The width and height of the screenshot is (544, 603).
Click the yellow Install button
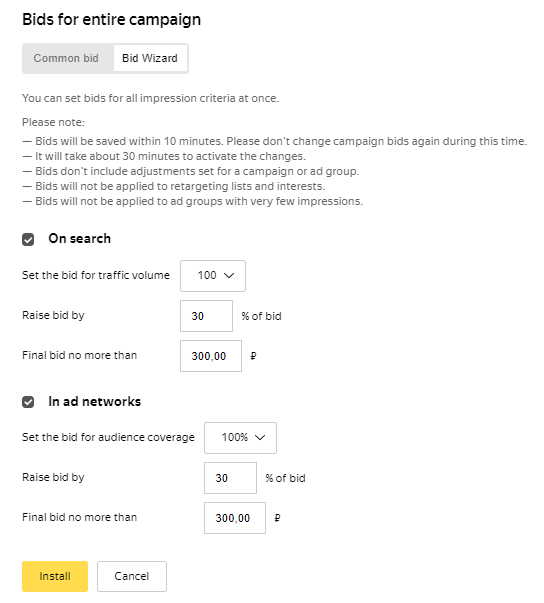55,576
